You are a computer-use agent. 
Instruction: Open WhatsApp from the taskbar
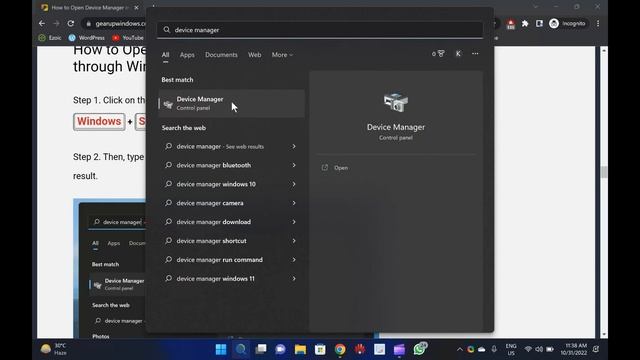(x=419, y=349)
